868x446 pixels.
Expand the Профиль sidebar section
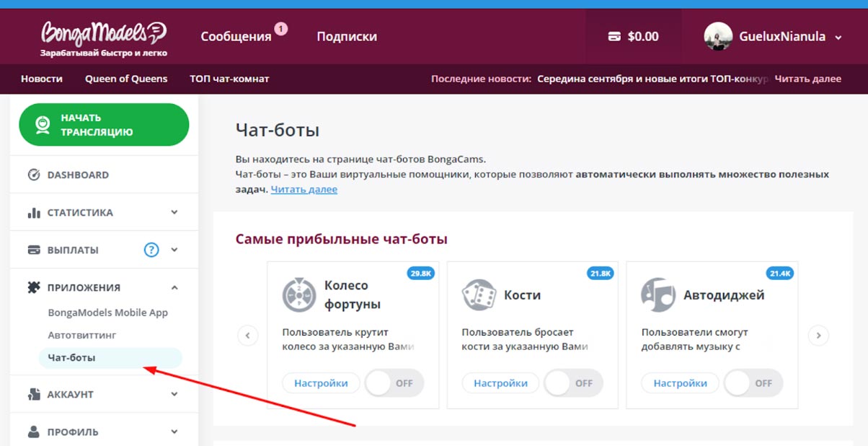pyautogui.click(x=174, y=432)
